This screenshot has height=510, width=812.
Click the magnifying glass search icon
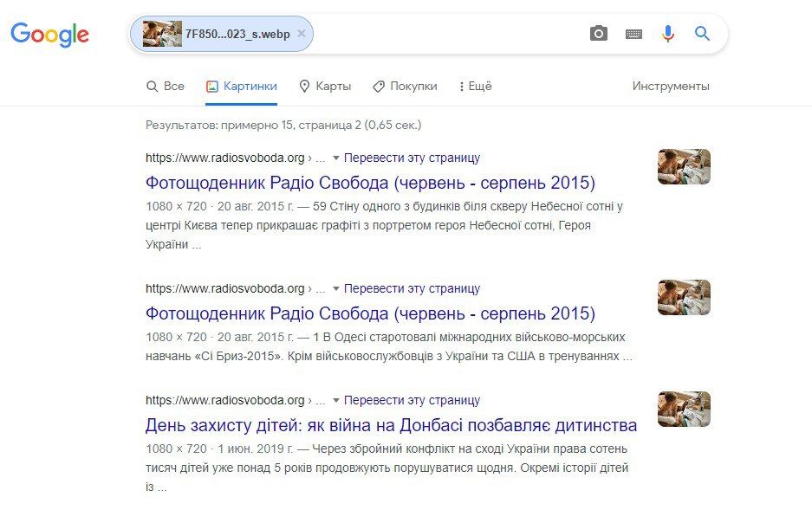(701, 33)
